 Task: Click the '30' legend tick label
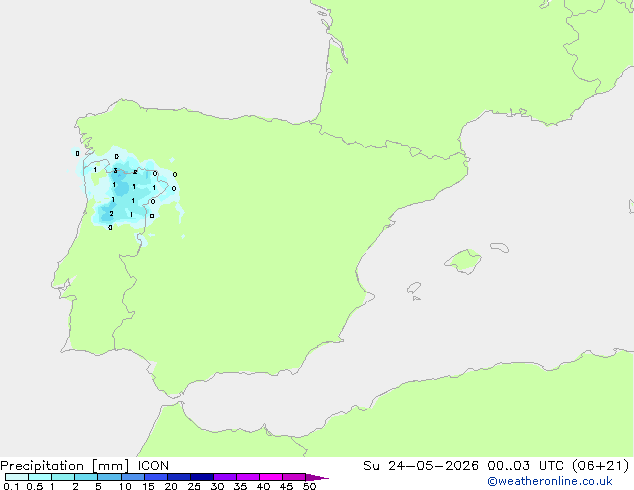(217, 486)
